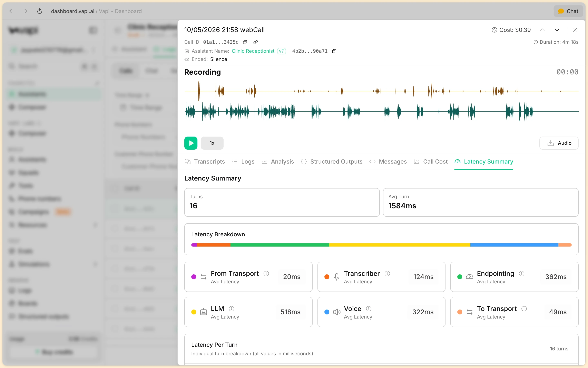588x368 pixels.
Task: Switch to the Messages tab
Action: [388, 162]
